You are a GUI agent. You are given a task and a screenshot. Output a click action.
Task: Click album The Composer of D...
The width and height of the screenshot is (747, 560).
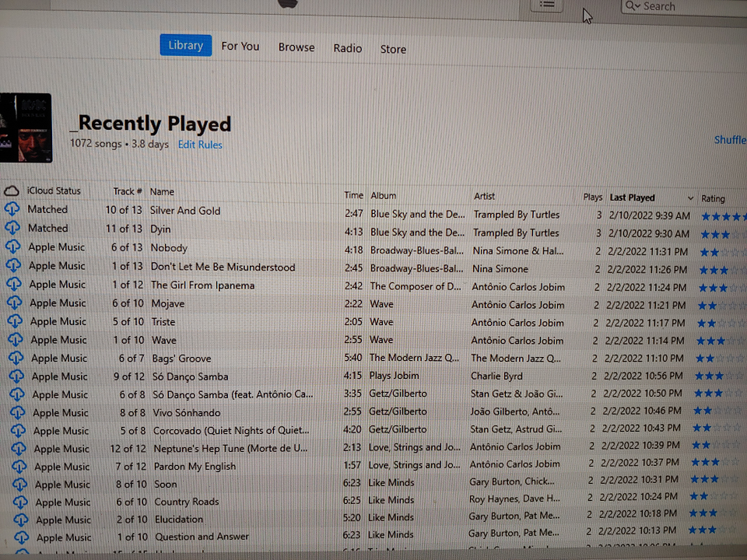416,286
